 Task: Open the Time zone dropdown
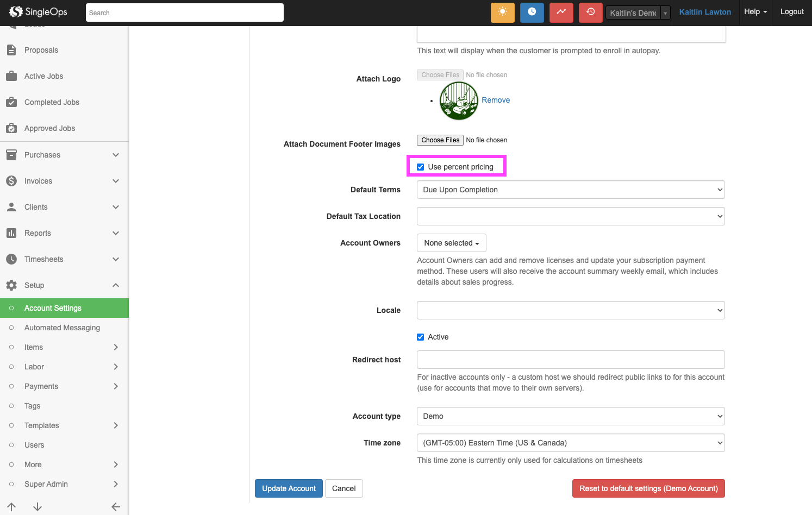click(570, 443)
